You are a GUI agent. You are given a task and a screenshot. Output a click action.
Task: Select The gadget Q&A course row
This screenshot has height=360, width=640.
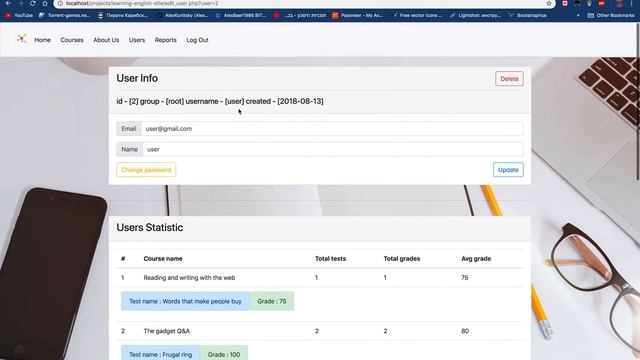click(x=320, y=331)
